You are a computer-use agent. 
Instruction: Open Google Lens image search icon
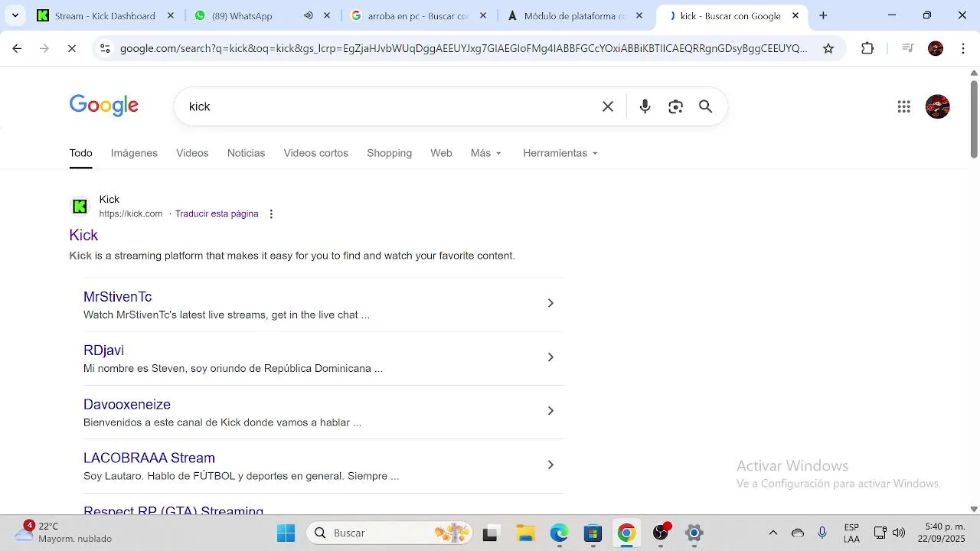[x=675, y=106]
